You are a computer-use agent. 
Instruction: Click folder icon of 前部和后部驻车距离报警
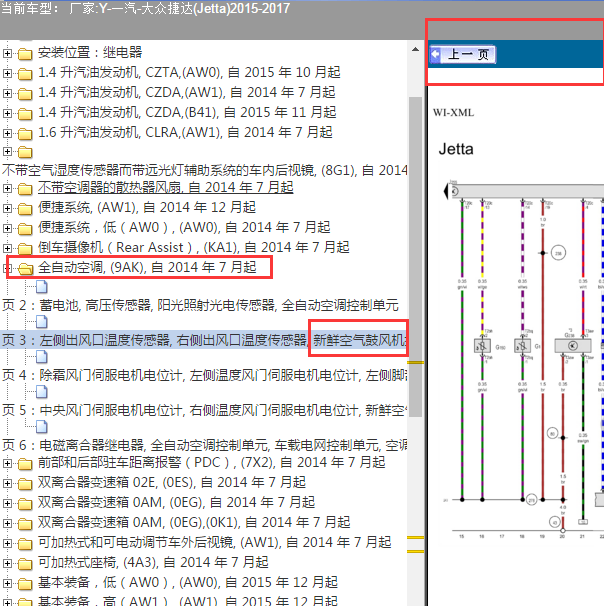click(25, 463)
